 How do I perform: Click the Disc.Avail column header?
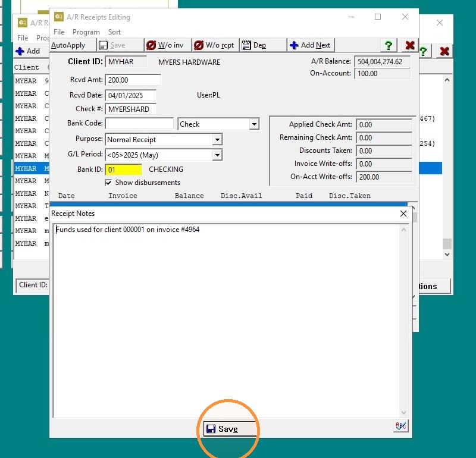(242, 196)
